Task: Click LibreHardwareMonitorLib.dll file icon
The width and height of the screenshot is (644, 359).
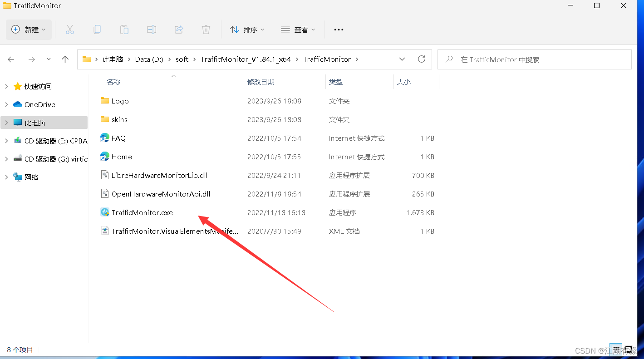Action: 105,175
